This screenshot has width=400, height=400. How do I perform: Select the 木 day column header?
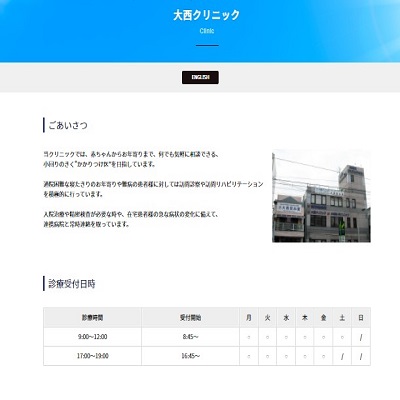pos(305,318)
